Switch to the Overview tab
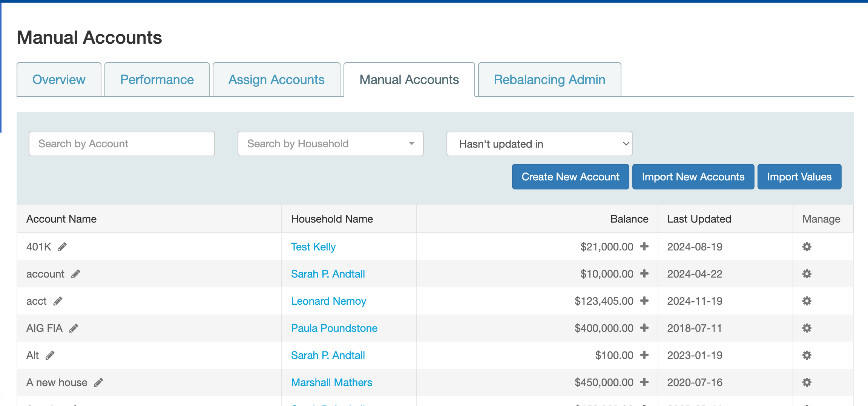 [x=59, y=79]
